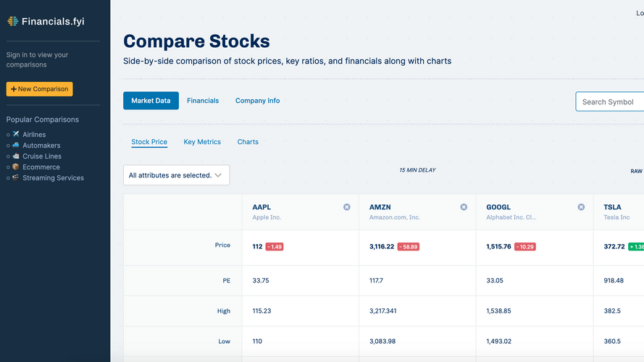Open the Charts sub-tab
This screenshot has width=644, height=362.
[x=248, y=142]
